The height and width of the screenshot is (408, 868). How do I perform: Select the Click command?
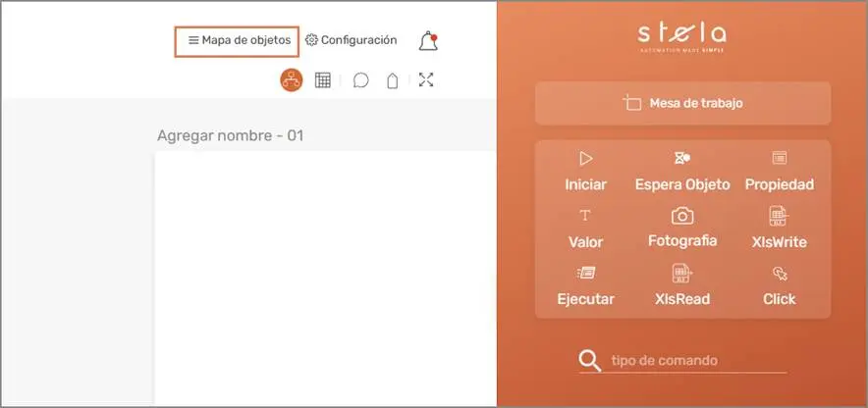779,285
